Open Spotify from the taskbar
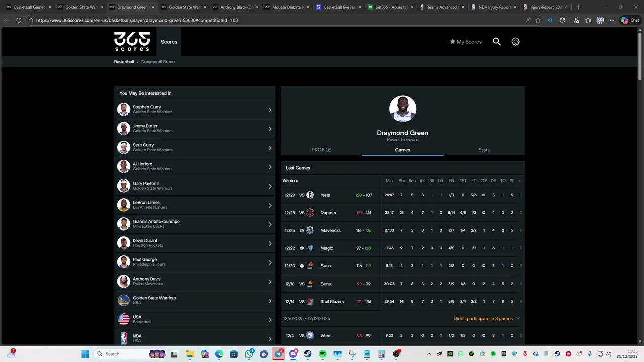The width and height of the screenshot is (644, 362). 323,354
